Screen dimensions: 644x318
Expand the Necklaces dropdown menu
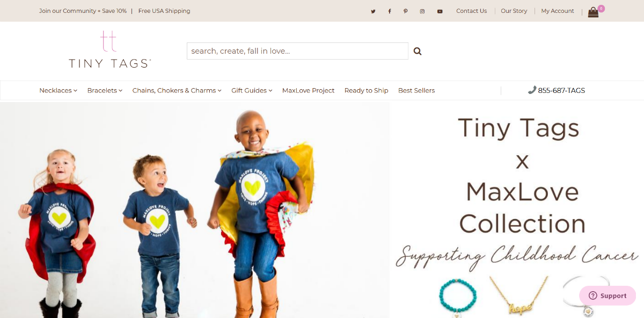[58, 90]
